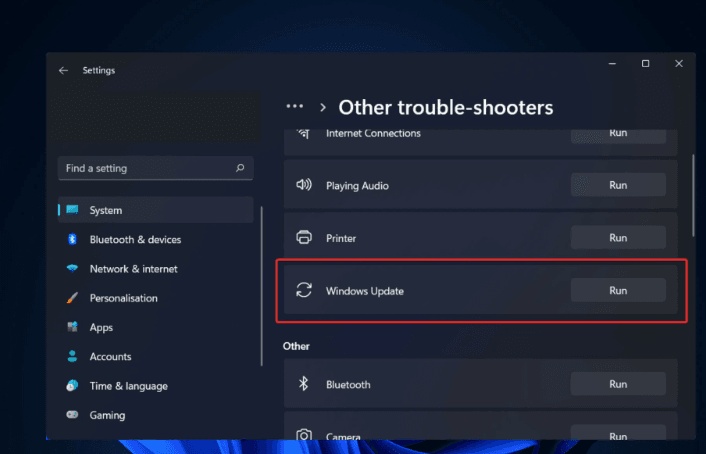The height and width of the screenshot is (454, 706).
Task: Click the search magnifier icon
Action: [x=240, y=168]
